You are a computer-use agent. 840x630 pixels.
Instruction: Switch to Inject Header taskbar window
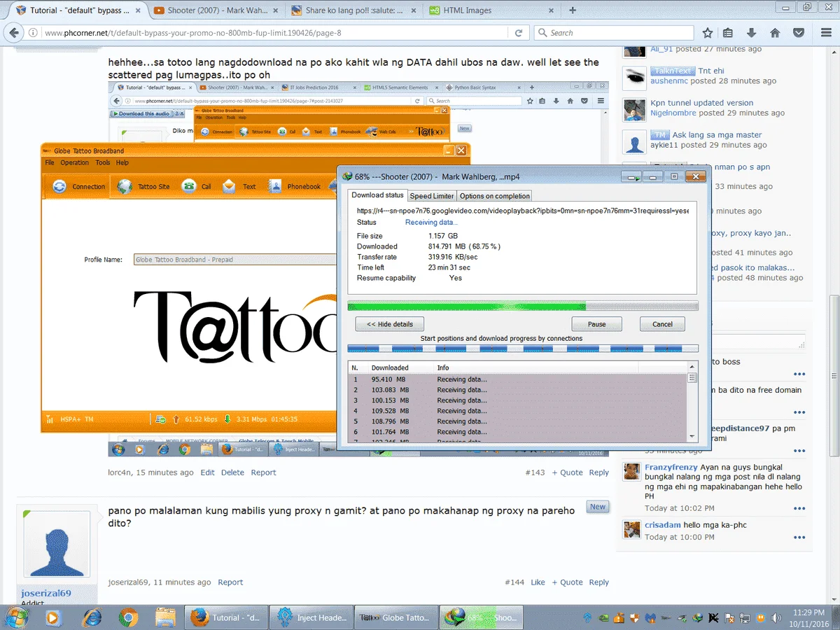click(x=313, y=618)
